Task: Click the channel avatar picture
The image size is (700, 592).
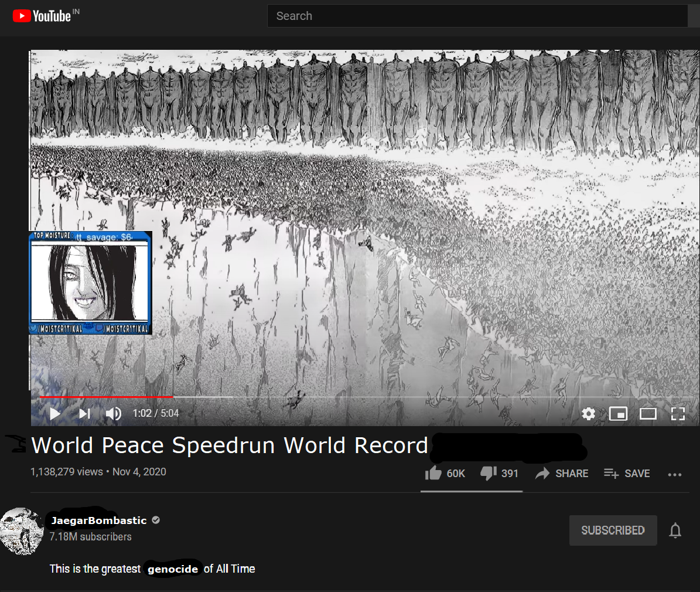Action: pyautogui.click(x=22, y=531)
